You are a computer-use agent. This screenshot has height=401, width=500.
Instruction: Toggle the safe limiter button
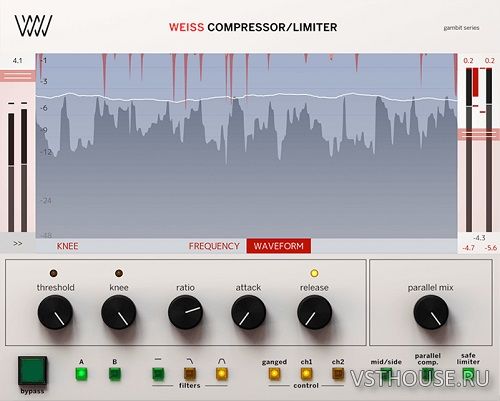(468, 374)
